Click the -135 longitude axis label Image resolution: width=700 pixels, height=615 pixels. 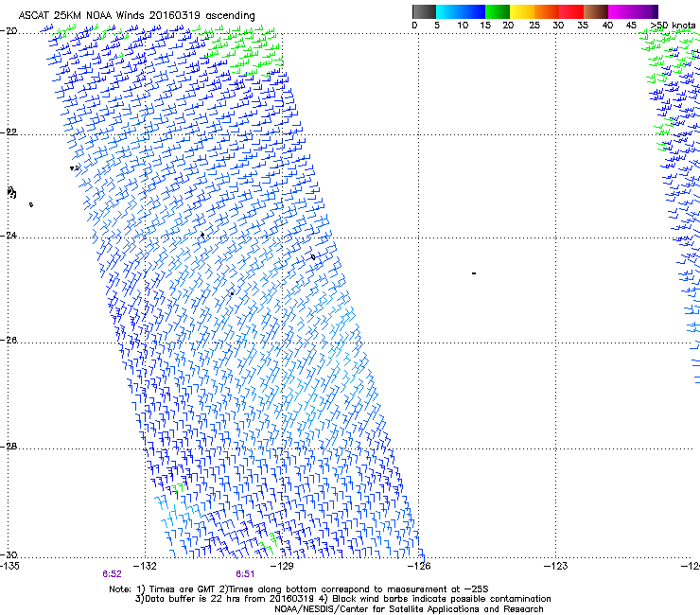click(x=9, y=567)
